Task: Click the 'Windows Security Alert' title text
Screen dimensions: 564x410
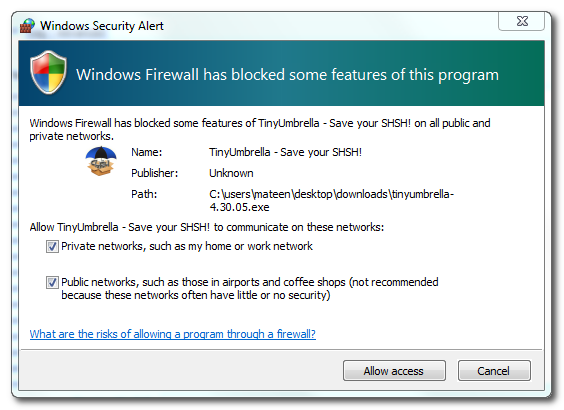Action: pyautogui.click(x=102, y=26)
